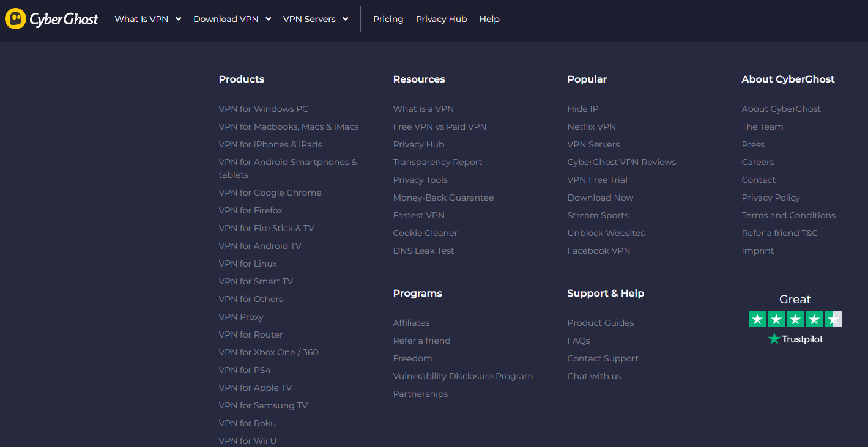
Task: Open VPN for Fire Stick & TV
Action: point(267,228)
